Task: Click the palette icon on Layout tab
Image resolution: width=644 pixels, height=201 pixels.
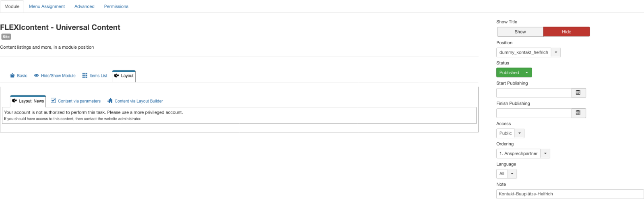Action: tap(116, 75)
